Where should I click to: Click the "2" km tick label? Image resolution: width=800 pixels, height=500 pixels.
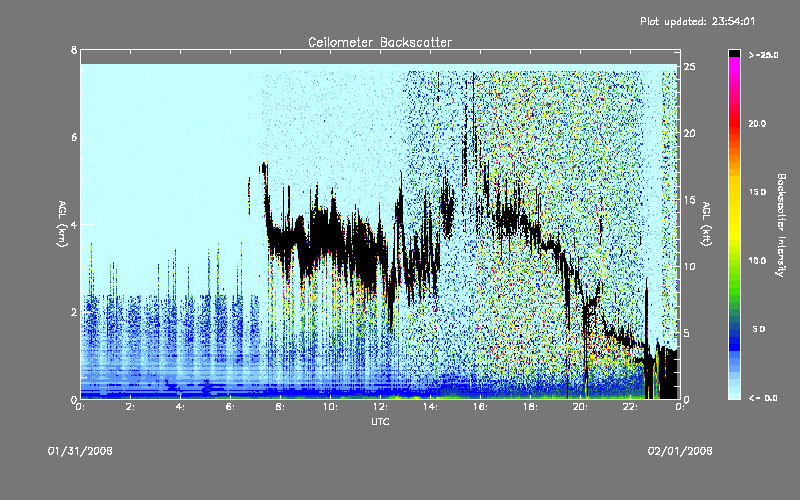click(74, 312)
